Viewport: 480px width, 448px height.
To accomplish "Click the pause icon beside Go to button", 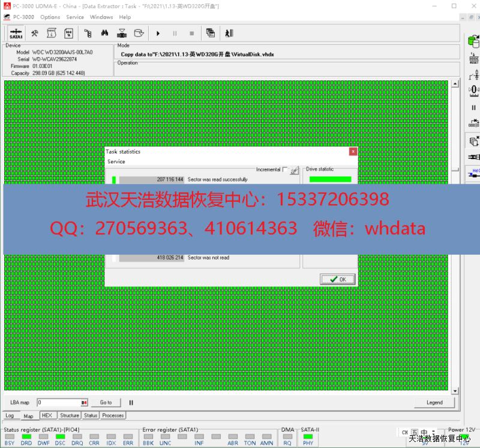I will pos(131,402).
